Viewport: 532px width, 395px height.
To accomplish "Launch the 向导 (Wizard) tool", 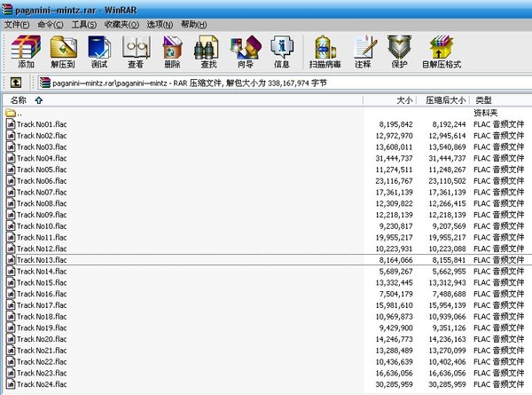I will 246,51.
